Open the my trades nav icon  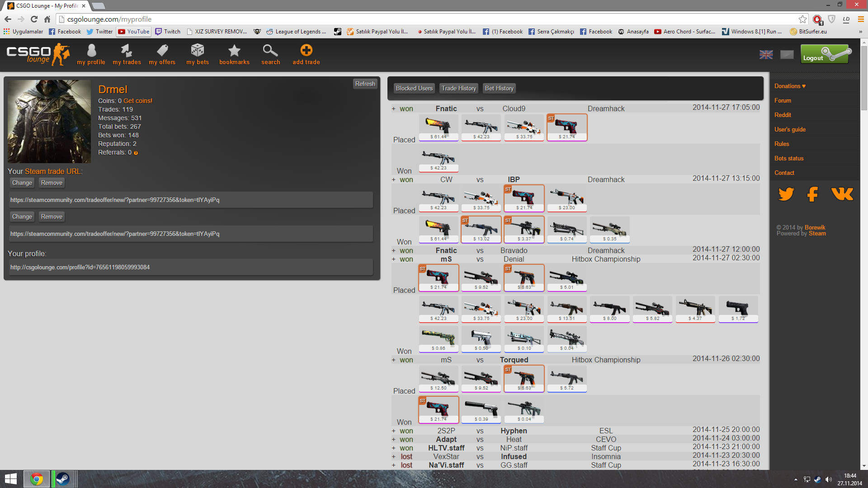point(127,51)
